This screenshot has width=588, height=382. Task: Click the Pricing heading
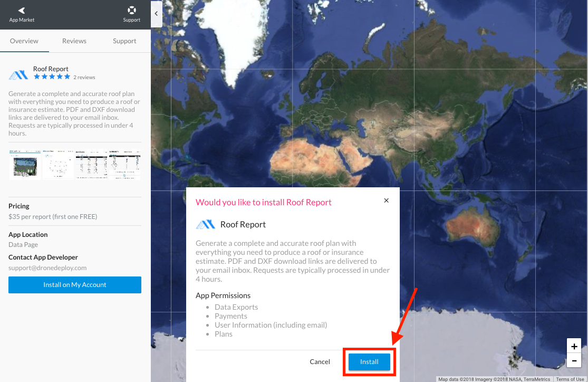19,206
